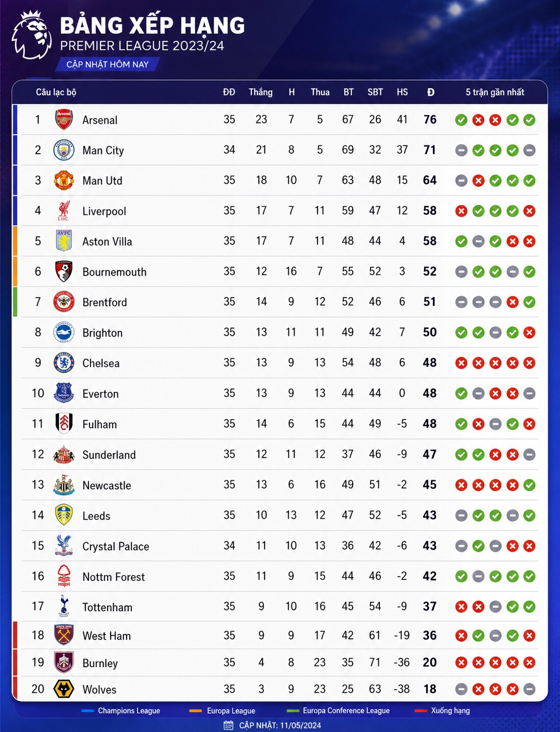Click the Tottenham club crest
The height and width of the screenshot is (732, 560).
64,606
